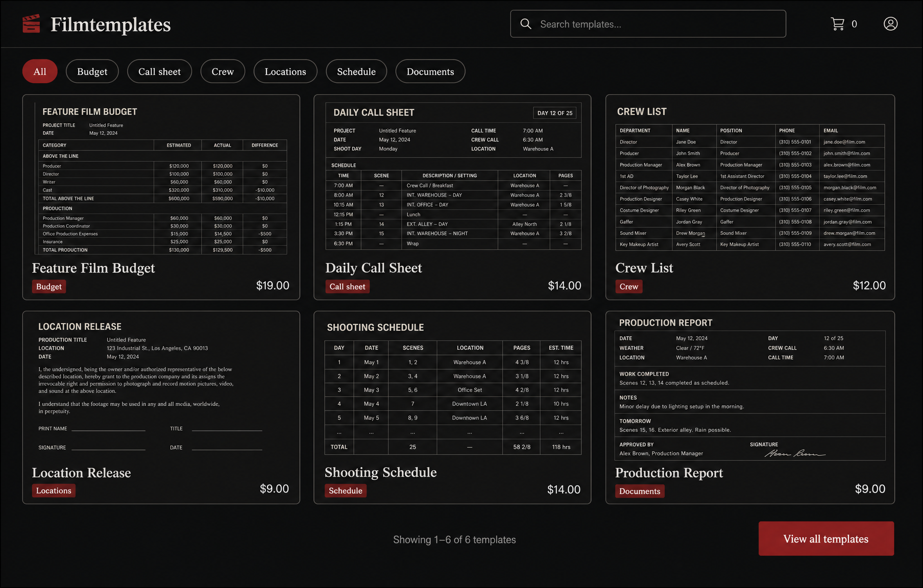Viewport: 923px width, 588px height.
Task: Filter templates by Documents category
Action: 430,71
